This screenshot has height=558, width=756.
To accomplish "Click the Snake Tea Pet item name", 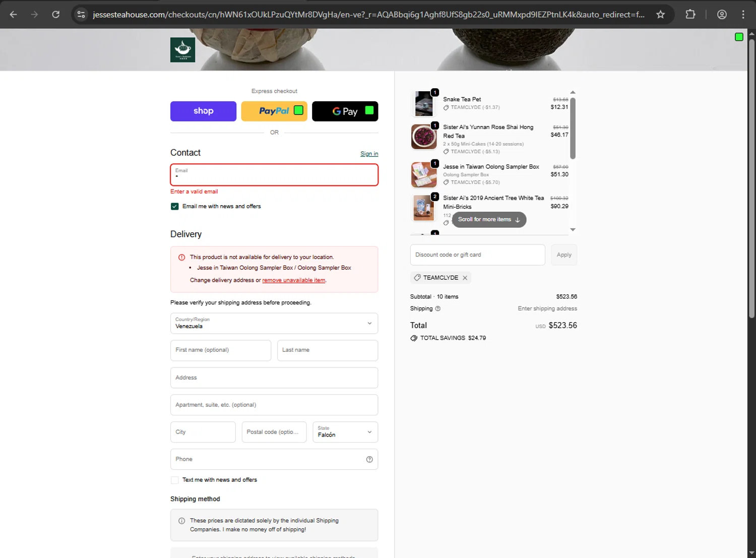I will 462,99.
